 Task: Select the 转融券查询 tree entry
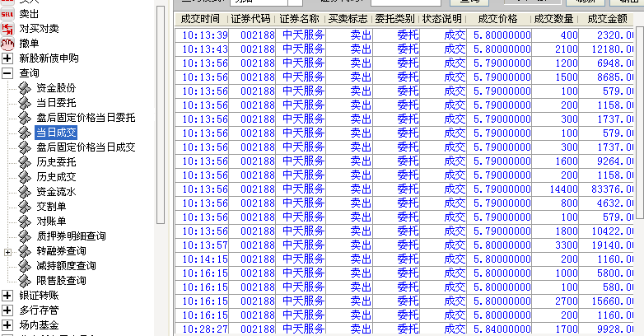(x=61, y=251)
